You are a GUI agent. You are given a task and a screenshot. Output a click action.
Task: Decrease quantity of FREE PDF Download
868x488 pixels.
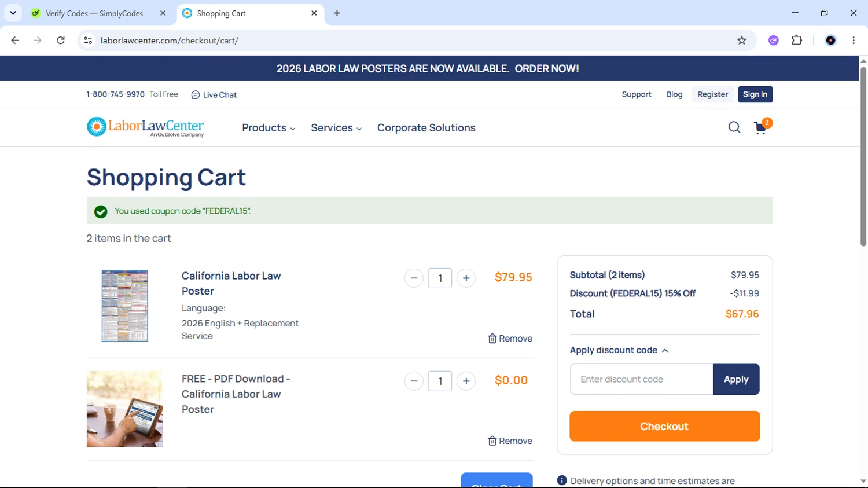coord(414,381)
